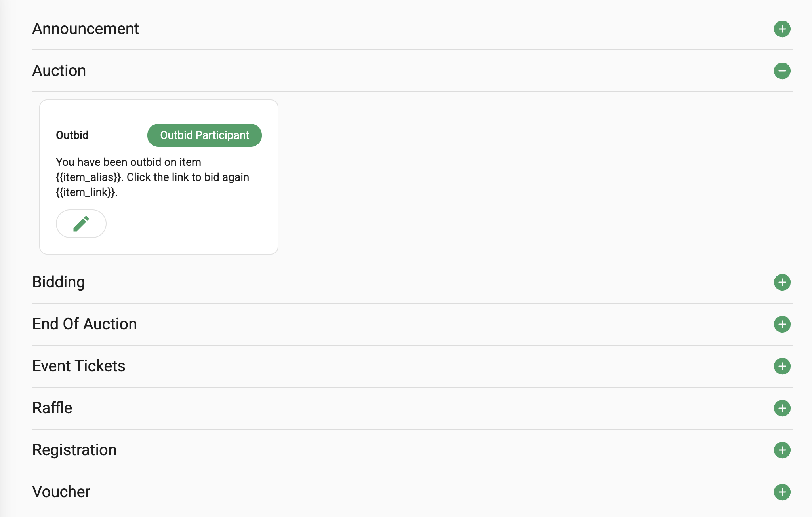812x517 pixels.
Task: Click the Announcement section heading
Action: coord(86,29)
